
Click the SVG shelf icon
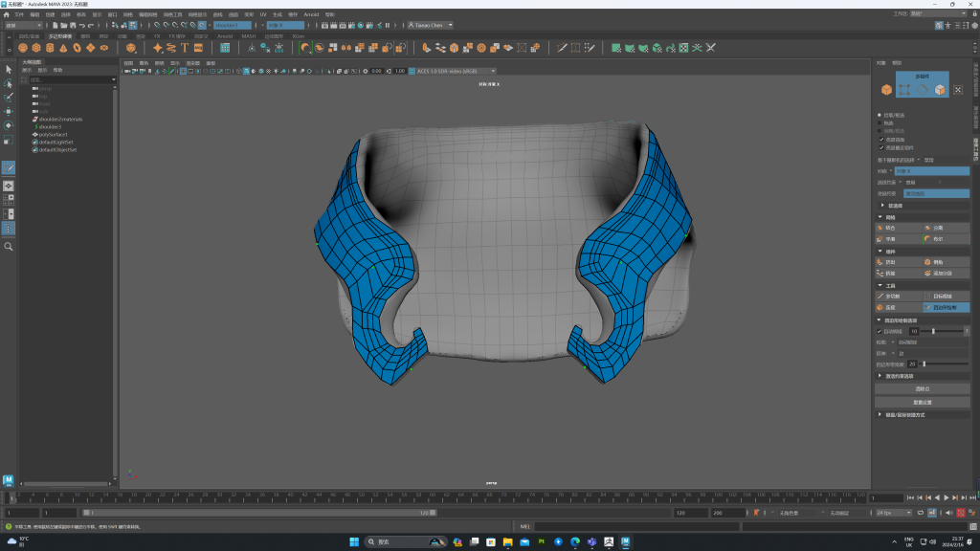(198, 48)
